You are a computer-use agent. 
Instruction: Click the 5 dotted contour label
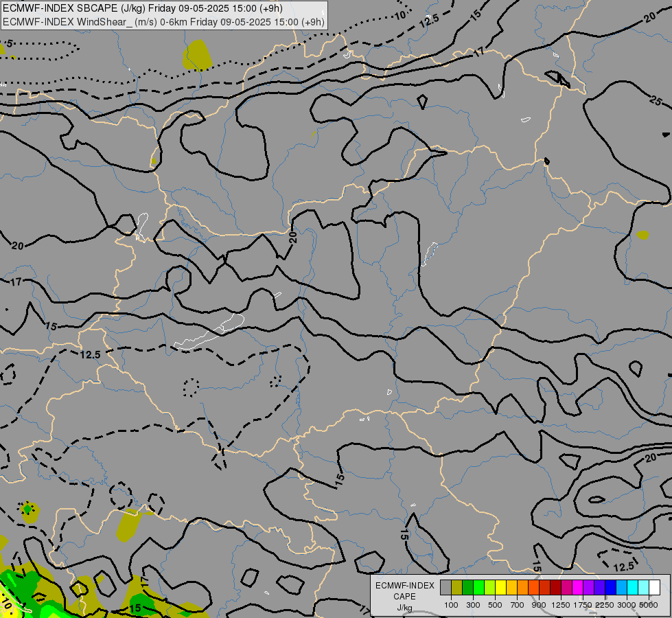tap(10, 43)
